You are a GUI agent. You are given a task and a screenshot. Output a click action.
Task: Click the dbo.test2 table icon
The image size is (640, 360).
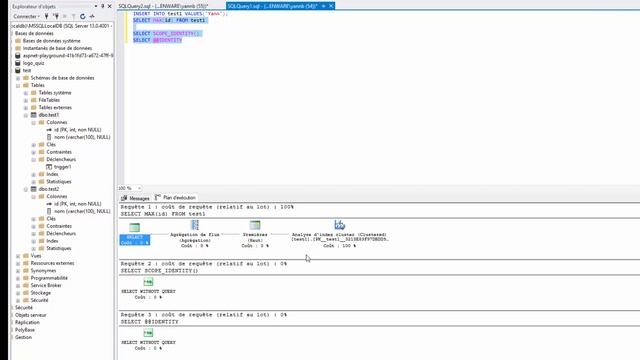34,189
